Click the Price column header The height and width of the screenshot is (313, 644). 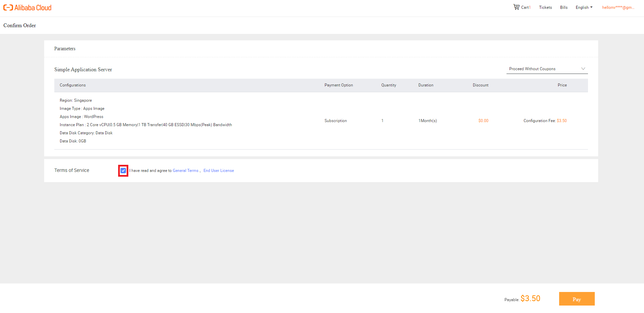click(562, 85)
